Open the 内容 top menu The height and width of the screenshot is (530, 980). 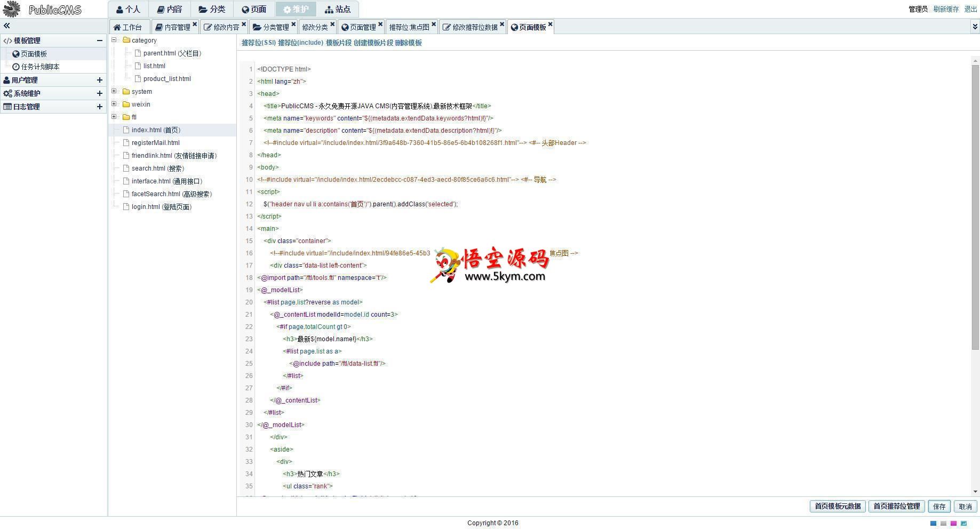(169, 9)
